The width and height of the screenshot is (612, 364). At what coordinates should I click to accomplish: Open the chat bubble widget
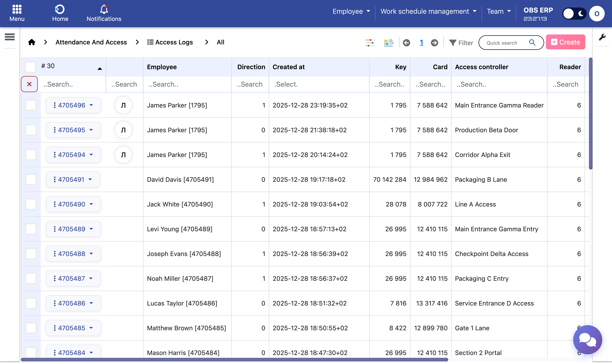click(587, 339)
